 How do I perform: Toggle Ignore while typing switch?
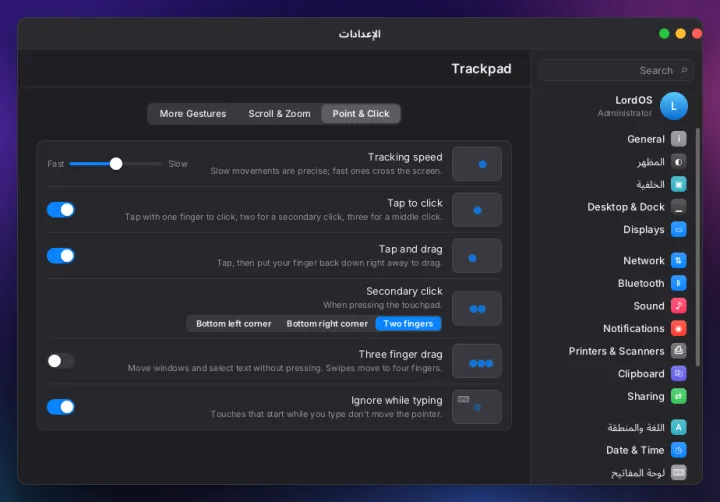coord(61,407)
